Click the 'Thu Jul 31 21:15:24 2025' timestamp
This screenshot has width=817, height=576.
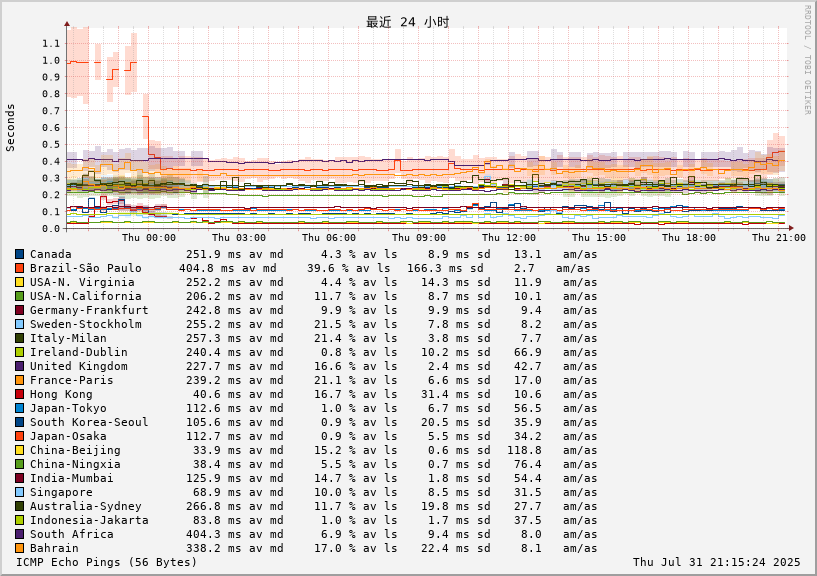point(716,562)
